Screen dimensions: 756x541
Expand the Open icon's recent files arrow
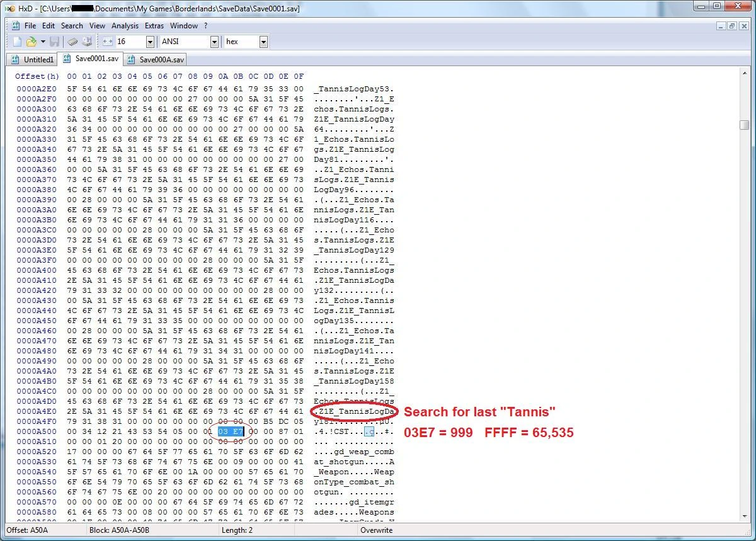pyautogui.click(x=42, y=42)
